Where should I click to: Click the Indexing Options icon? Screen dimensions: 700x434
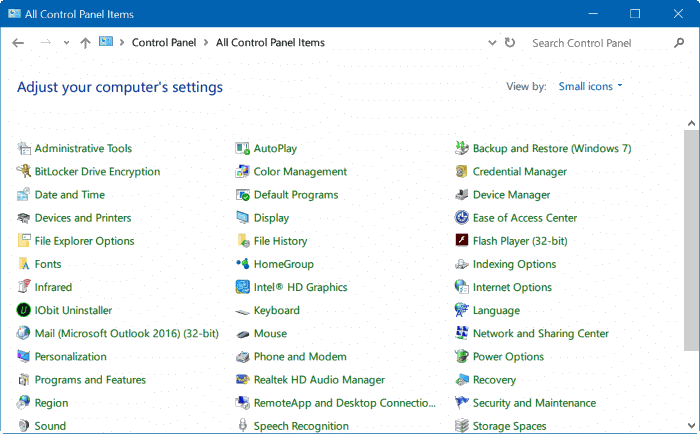tap(462, 264)
